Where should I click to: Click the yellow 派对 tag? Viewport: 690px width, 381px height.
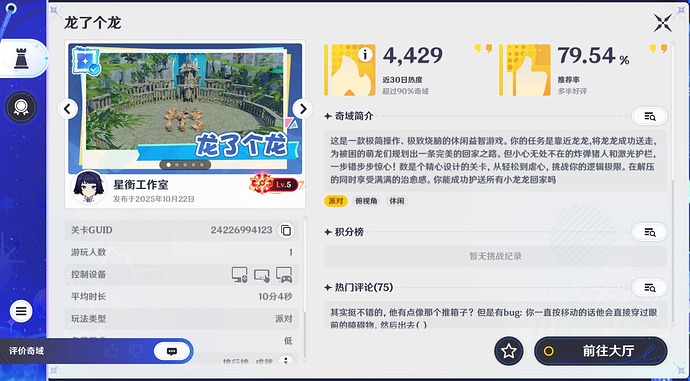336,201
